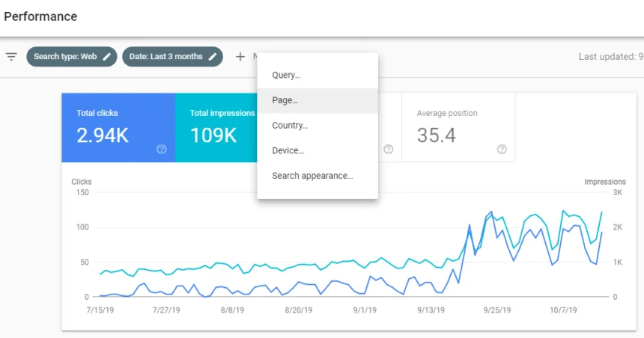Click the 109K impressions value
Screen dimensions: 644x338
(213, 135)
